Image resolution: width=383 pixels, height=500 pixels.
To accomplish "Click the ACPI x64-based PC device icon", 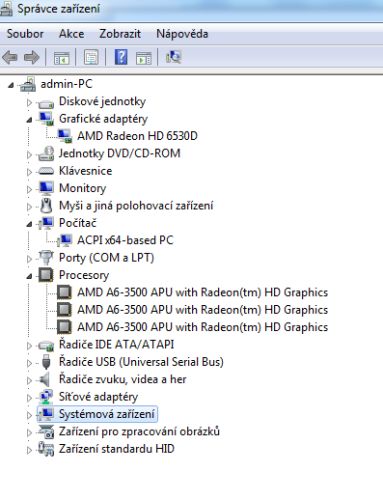I will tap(64, 240).
